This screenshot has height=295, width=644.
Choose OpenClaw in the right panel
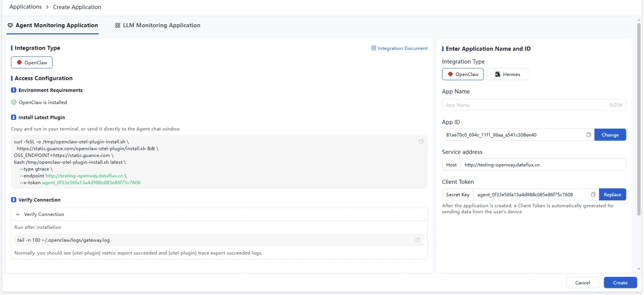click(x=463, y=74)
